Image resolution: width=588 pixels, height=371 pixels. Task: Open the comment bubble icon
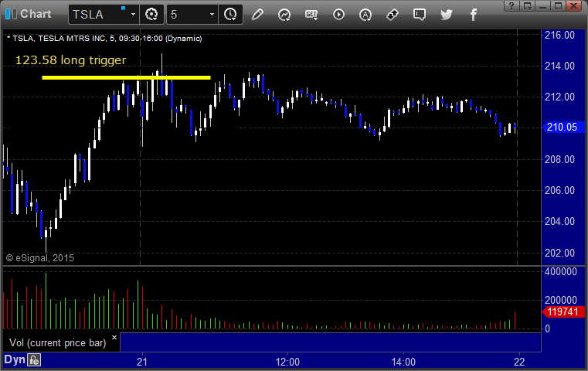point(420,15)
